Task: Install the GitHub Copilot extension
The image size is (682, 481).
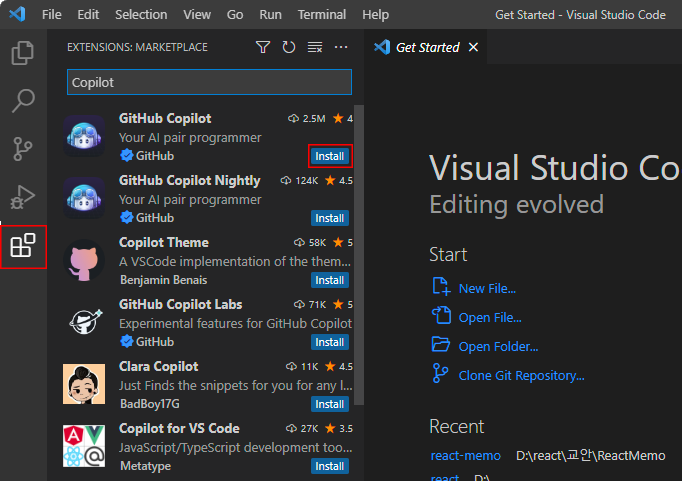Action: [x=330, y=157]
